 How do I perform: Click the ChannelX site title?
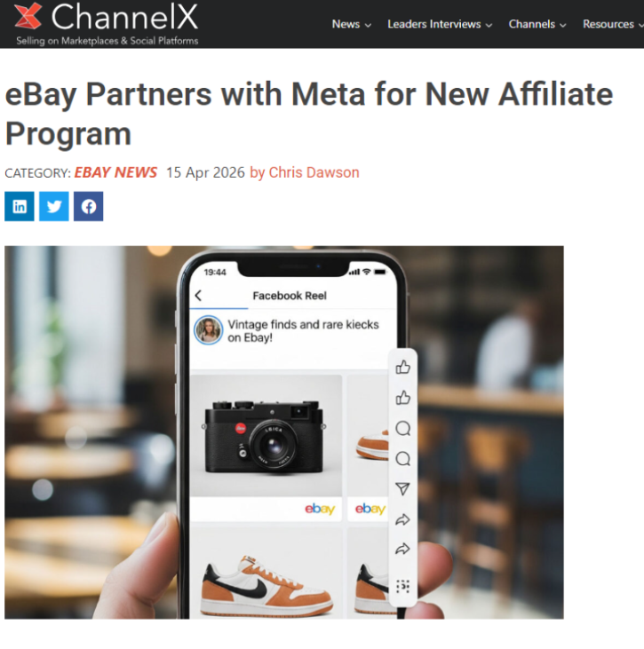(124, 17)
